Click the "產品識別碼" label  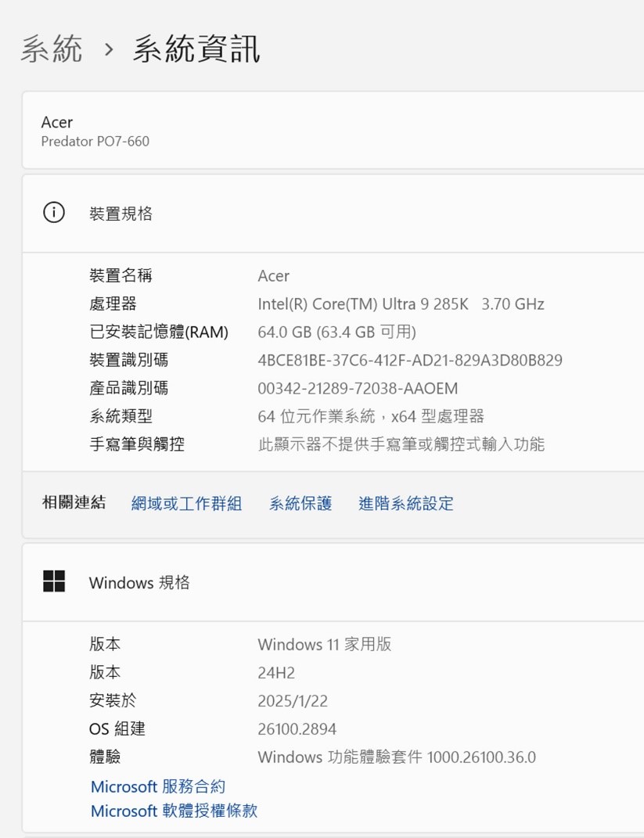tap(129, 388)
